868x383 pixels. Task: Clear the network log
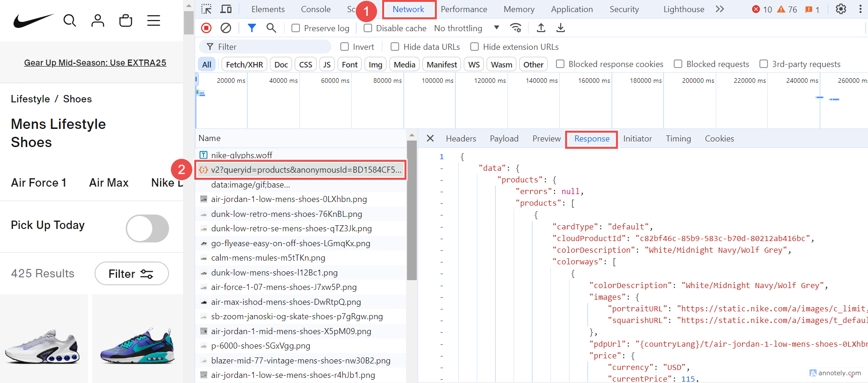[x=226, y=28]
